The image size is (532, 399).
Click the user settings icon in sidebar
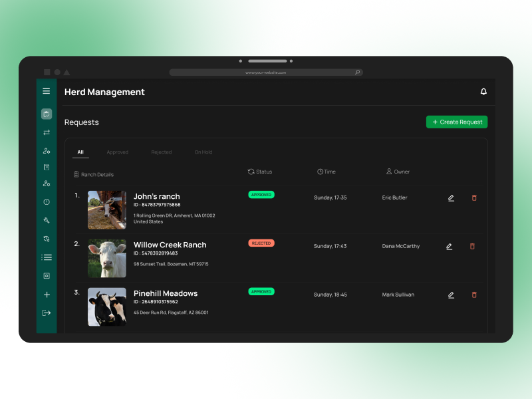(47, 151)
